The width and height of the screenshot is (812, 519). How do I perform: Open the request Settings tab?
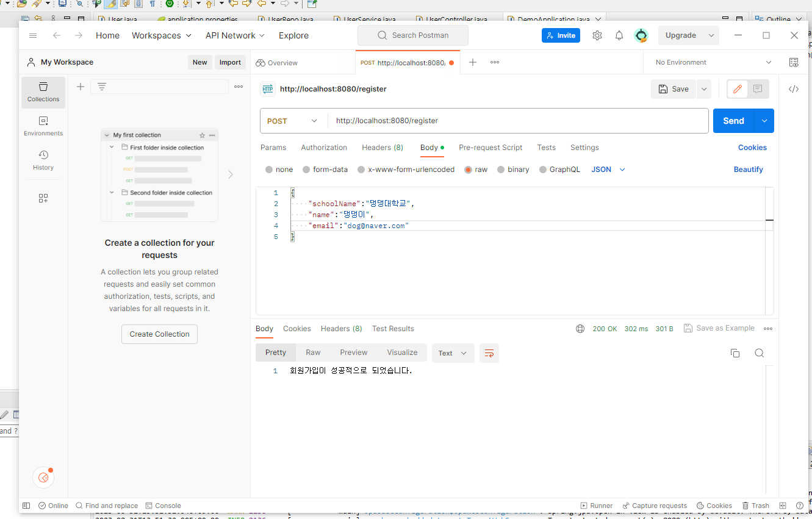(584, 148)
